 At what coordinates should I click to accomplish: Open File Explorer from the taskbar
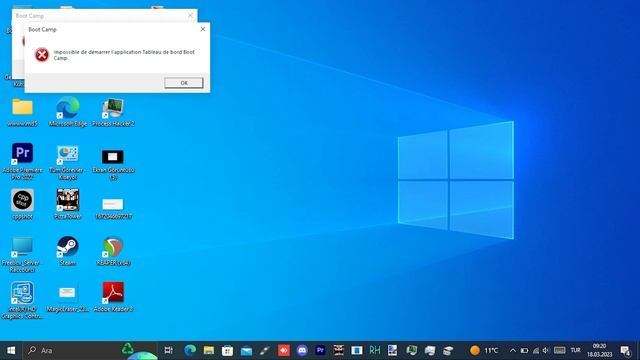(x=209, y=350)
